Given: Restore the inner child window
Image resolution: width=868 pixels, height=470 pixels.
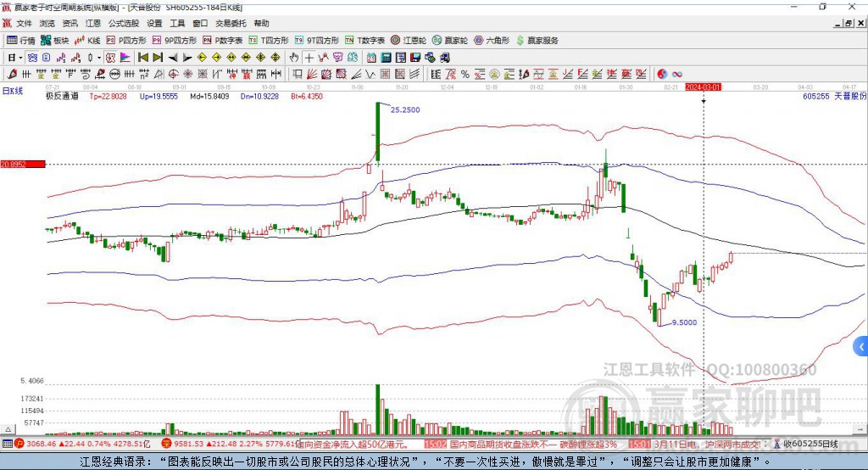Looking at the screenshot, I should [x=849, y=23].
